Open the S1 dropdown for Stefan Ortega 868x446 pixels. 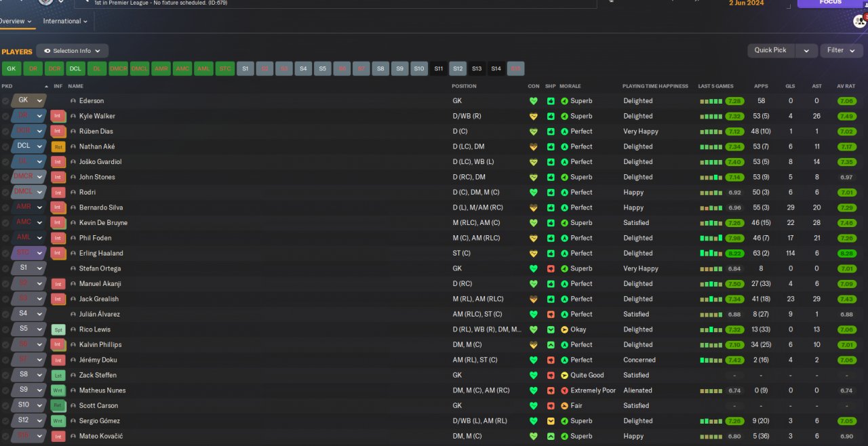[28, 268]
